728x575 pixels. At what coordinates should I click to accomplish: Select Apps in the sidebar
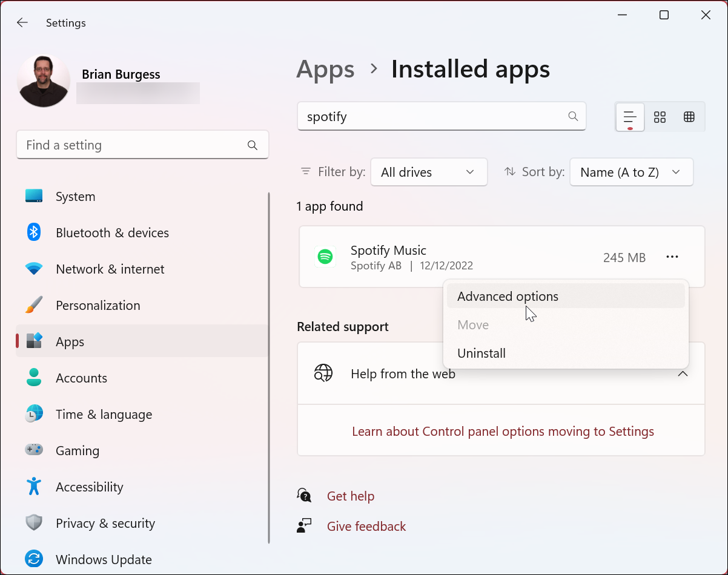click(x=142, y=342)
